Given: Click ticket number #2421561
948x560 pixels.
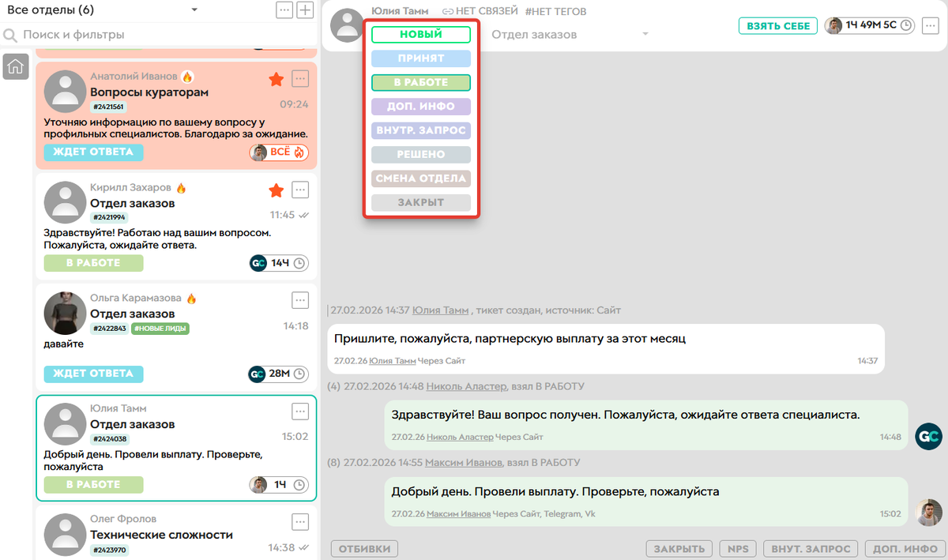Looking at the screenshot, I should pos(108,107).
